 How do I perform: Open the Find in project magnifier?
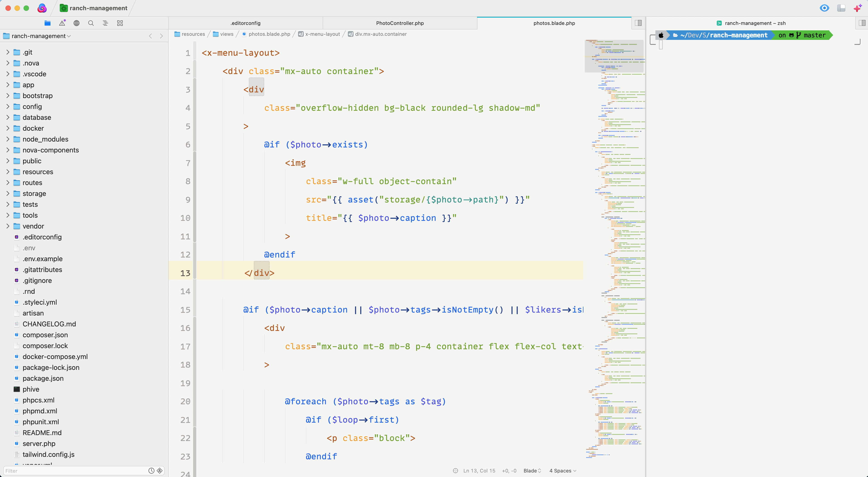(x=91, y=23)
